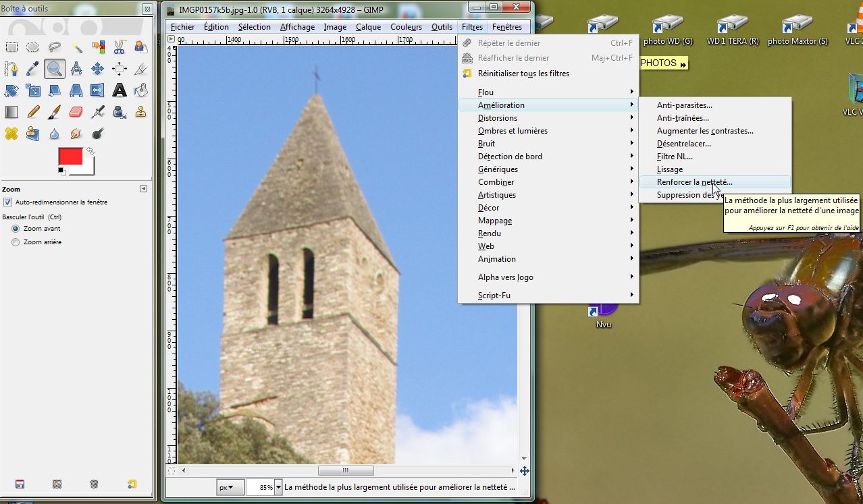Select the Select by Color tool
863x504 pixels.
click(x=98, y=47)
